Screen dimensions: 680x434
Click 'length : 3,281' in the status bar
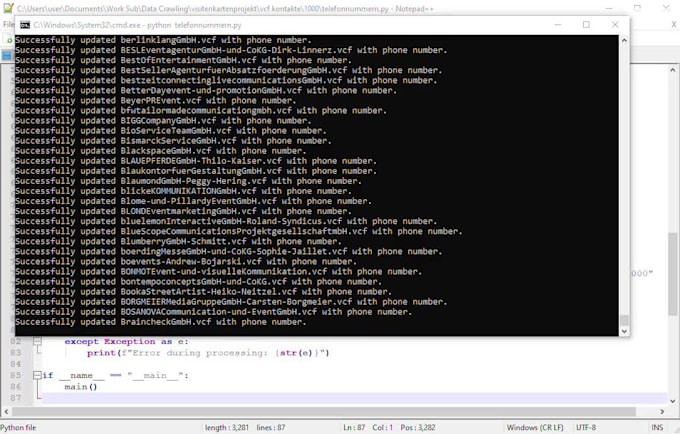click(227, 427)
